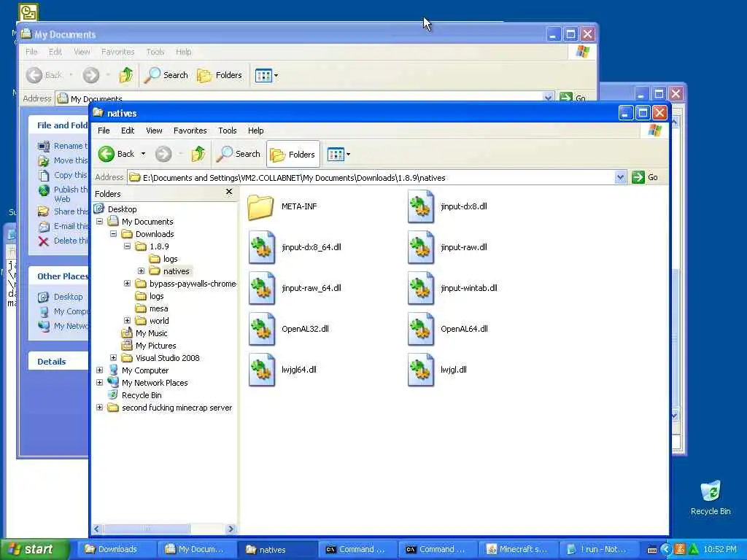Click Folders in My Documents window toolbar

(220, 75)
